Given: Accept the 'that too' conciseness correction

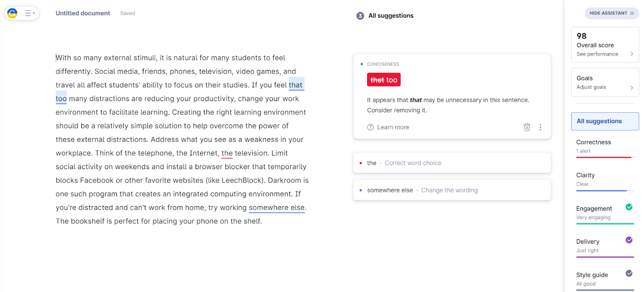Looking at the screenshot, I should pos(384,80).
